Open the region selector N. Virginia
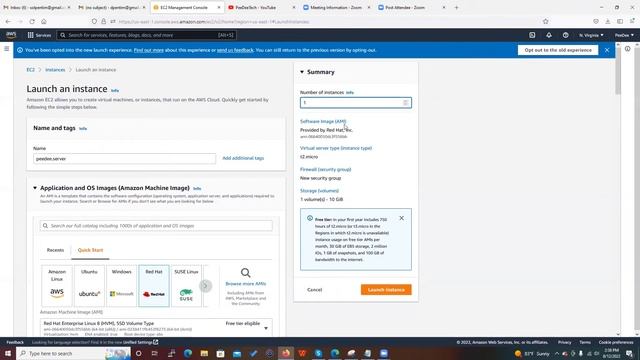 591,35
